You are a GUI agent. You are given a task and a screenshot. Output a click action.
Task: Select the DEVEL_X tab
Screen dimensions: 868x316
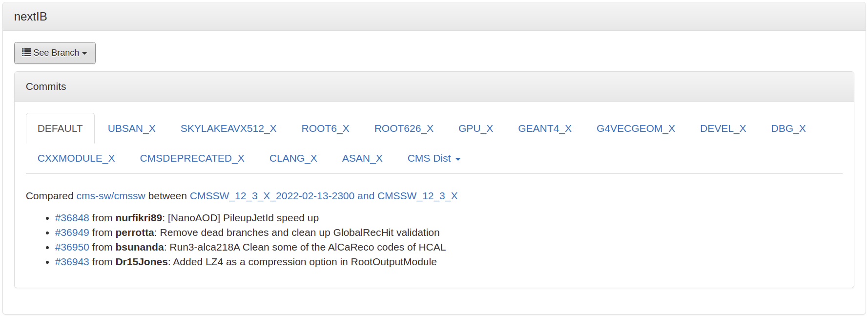[723, 128]
